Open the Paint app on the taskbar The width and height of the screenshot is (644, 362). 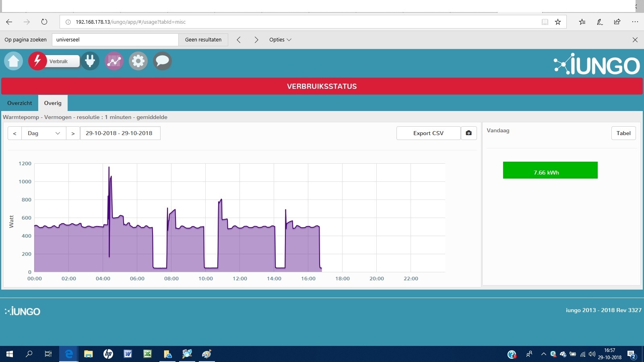coord(207,354)
